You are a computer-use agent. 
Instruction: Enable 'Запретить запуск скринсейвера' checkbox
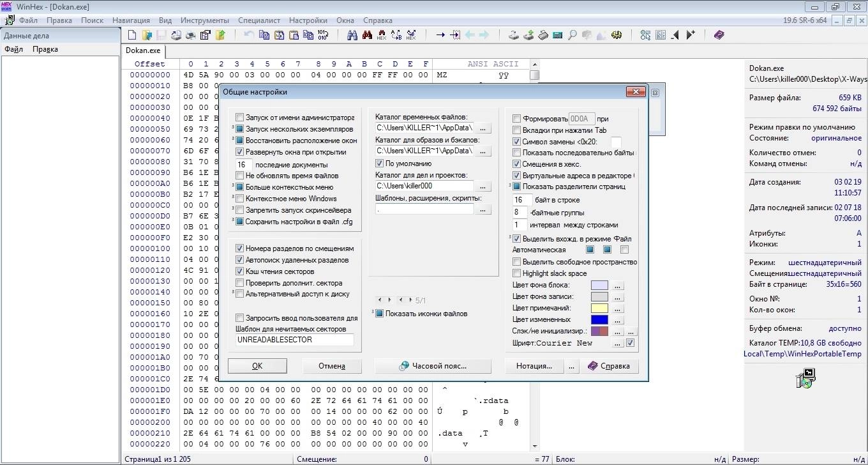pyautogui.click(x=240, y=210)
